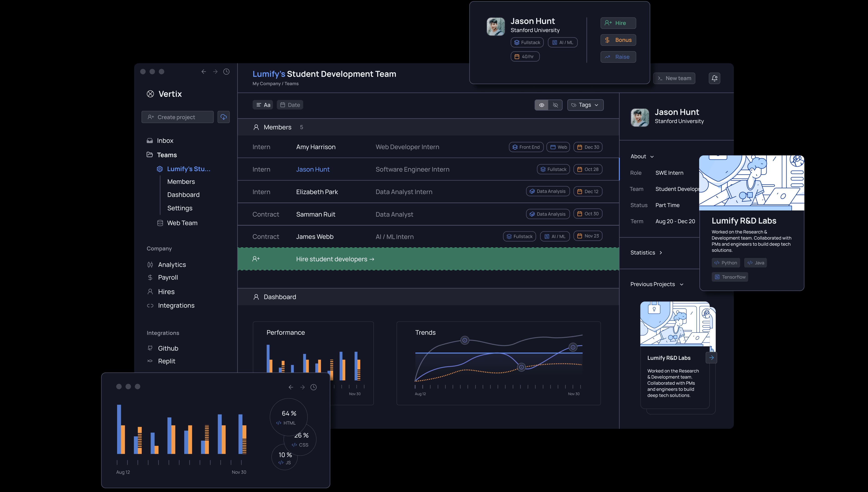Click the lower middle marker on Trends chart

[x=522, y=367]
